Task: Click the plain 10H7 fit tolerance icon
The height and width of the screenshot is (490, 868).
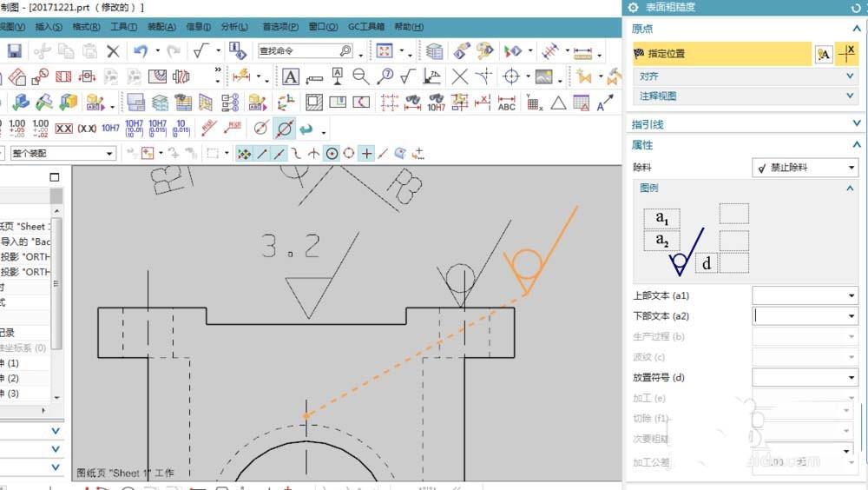Action: (x=110, y=128)
